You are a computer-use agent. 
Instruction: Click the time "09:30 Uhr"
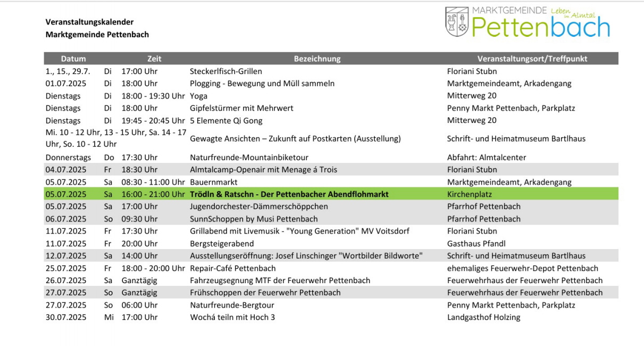click(139, 219)
